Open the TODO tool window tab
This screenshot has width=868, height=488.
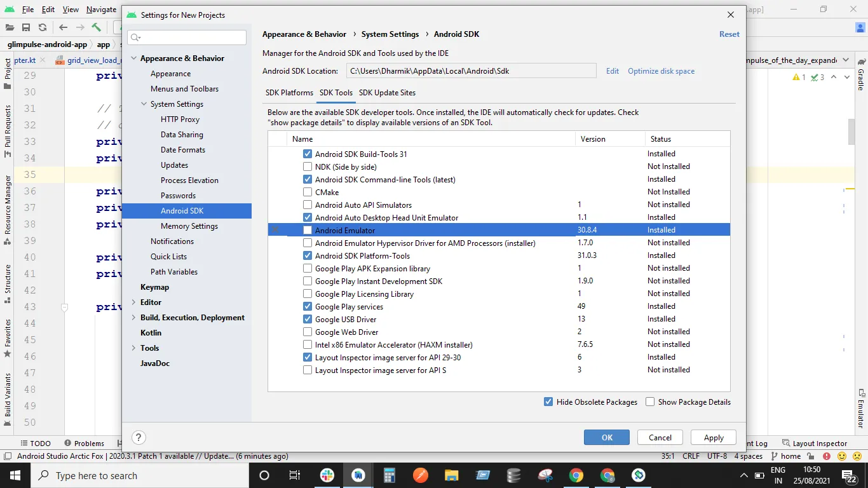tap(36, 444)
